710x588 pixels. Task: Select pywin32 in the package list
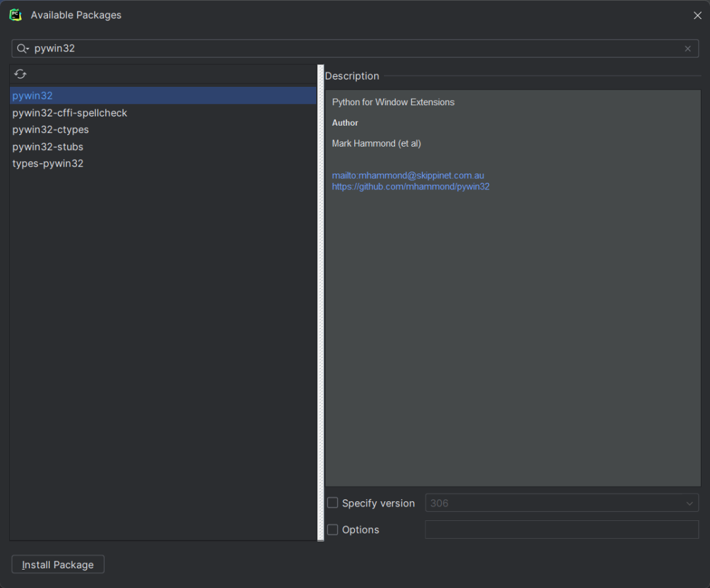tap(163, 95)
